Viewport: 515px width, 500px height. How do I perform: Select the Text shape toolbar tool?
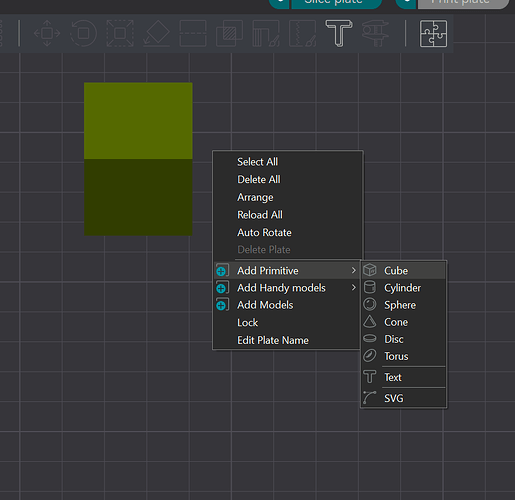point(339,33)
